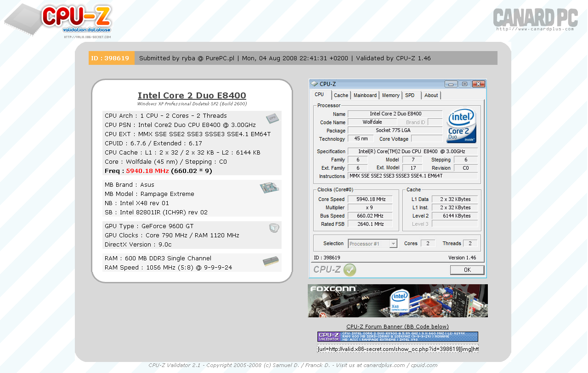Click the Technology value 45 nm
588x373 pixels.
tap(361, 139)
